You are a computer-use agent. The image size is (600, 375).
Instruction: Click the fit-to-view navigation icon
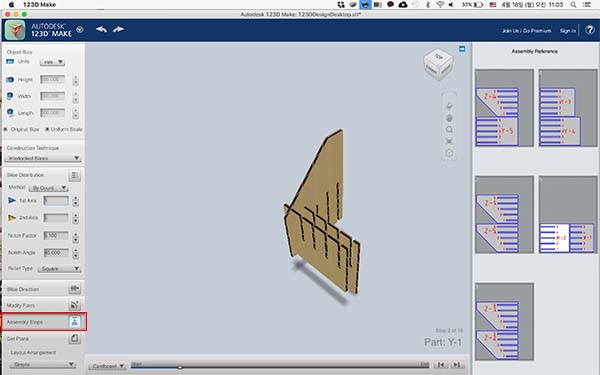pyautogui.click(x=449, y=142)
